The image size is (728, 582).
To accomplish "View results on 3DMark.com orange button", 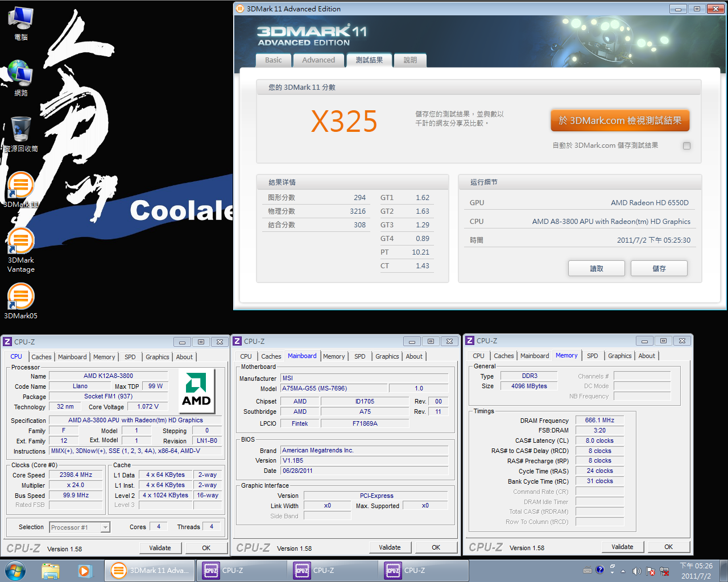I will [620, 120].
